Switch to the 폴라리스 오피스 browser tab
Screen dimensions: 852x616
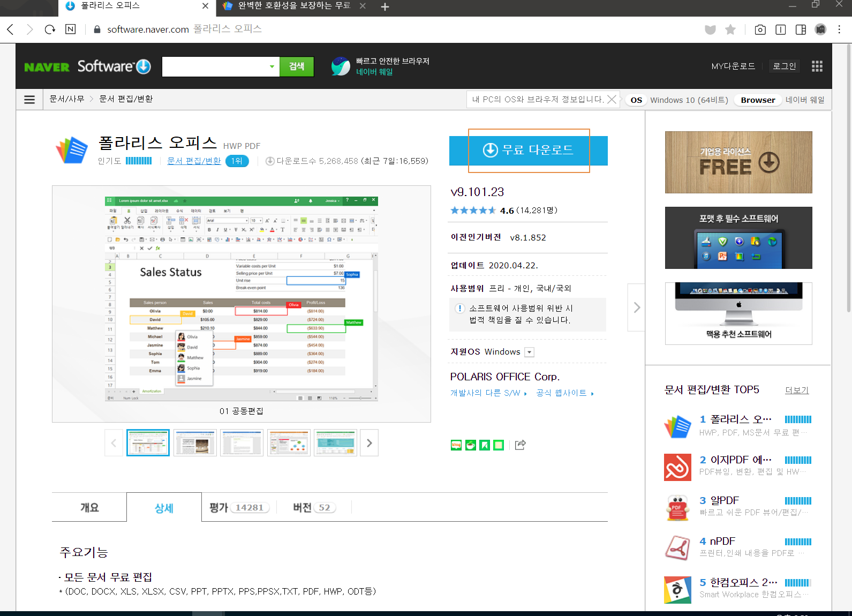point(137,6)
